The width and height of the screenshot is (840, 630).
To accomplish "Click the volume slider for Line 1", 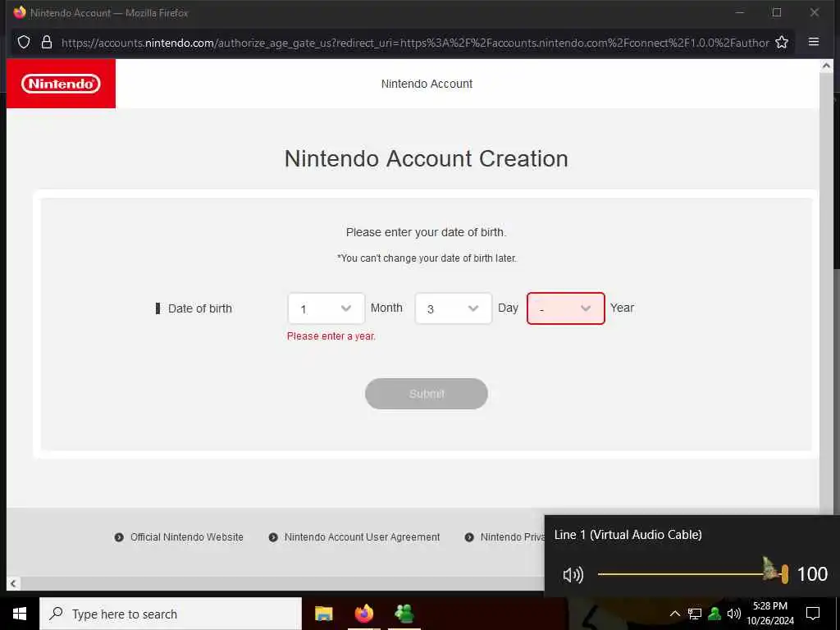I will pyautogui.click(x=692, y=574).
